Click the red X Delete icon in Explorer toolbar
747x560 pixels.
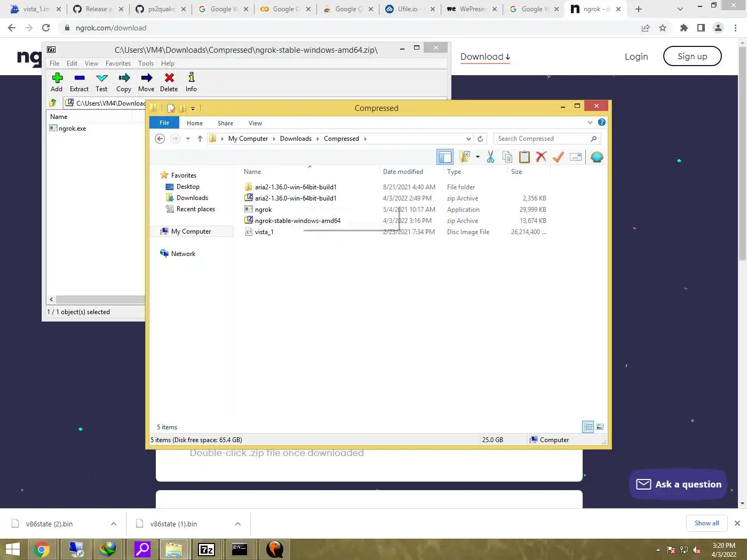pos(541,157)
